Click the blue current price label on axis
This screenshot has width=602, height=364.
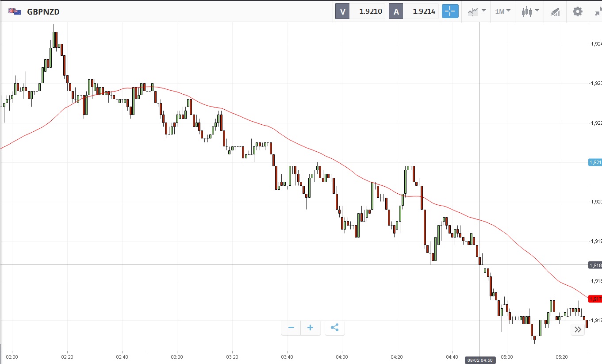[x=595, y=162]
